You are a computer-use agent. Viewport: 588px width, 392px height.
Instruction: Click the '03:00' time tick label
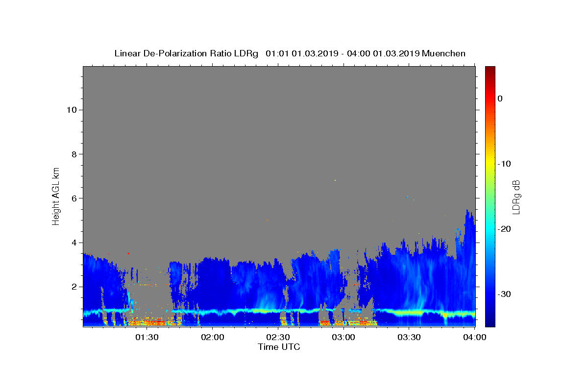pos(343,338)
